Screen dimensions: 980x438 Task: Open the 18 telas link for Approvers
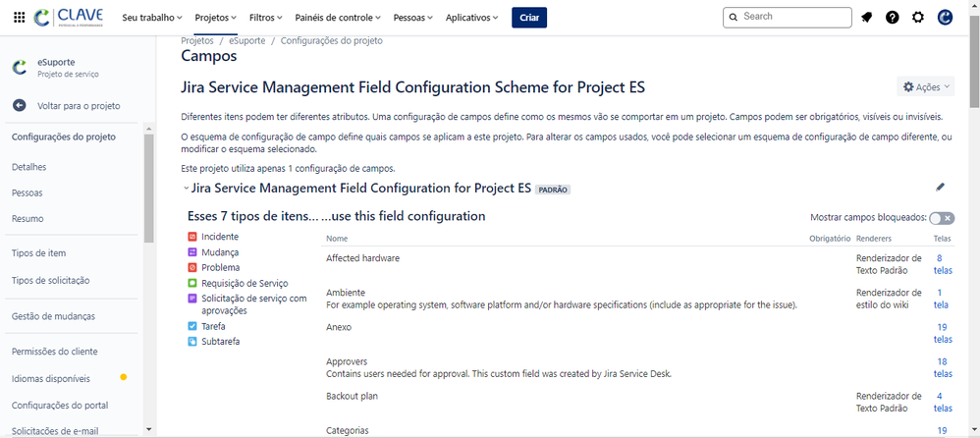pyautogui.click(x=943, y=367)
